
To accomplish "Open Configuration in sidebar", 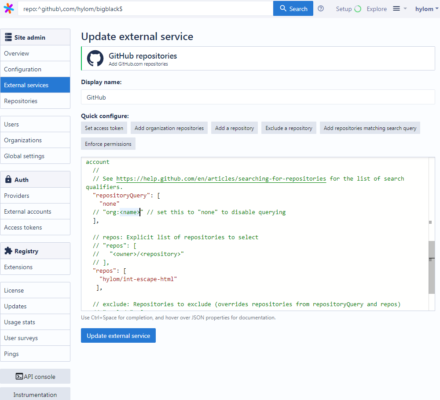I will pos(35,69).
